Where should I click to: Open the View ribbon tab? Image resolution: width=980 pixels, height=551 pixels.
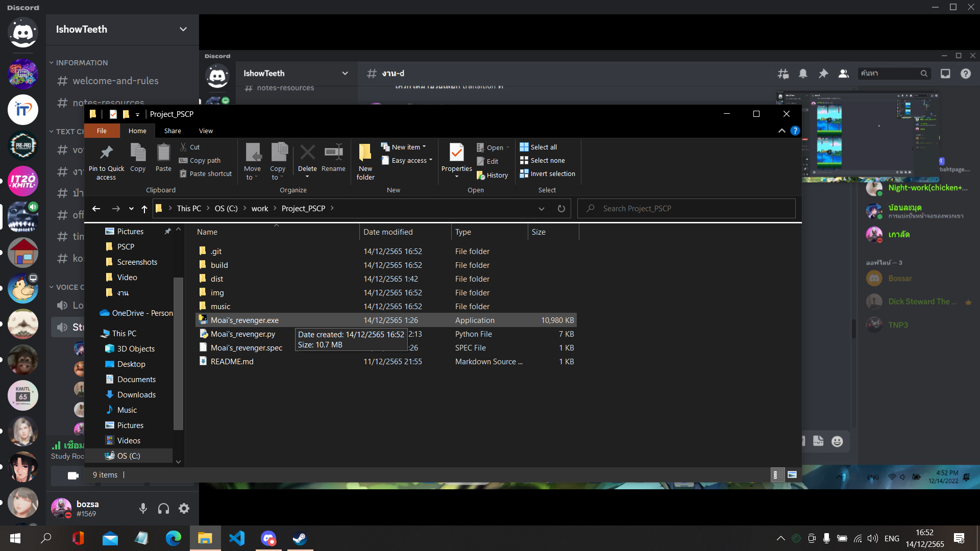pyautogui.click(x=206, y=131)
